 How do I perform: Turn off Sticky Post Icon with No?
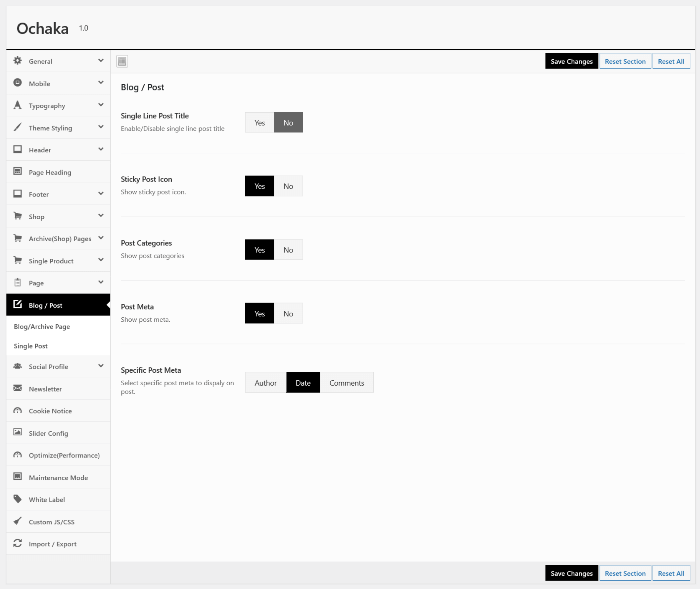tap(288, 186)
